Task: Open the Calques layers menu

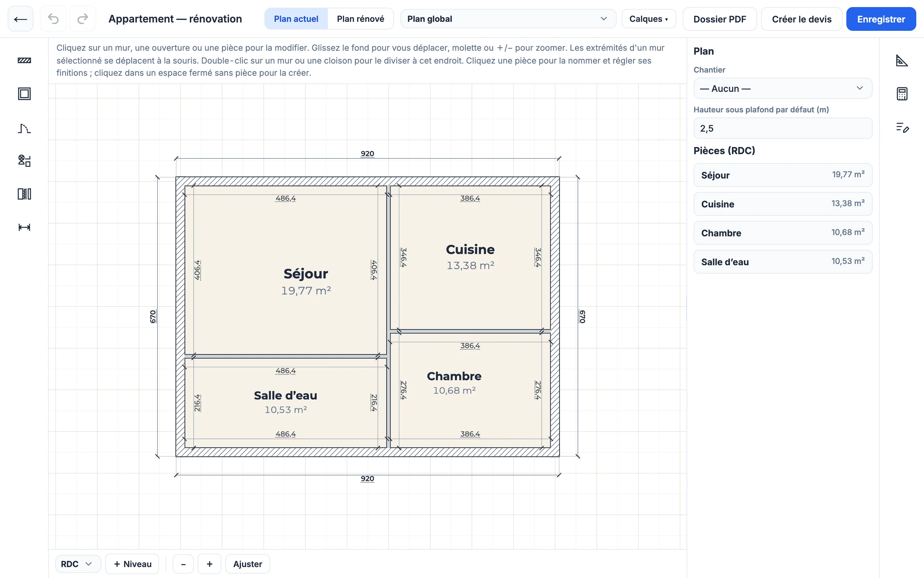Action: tap(648, 19)
